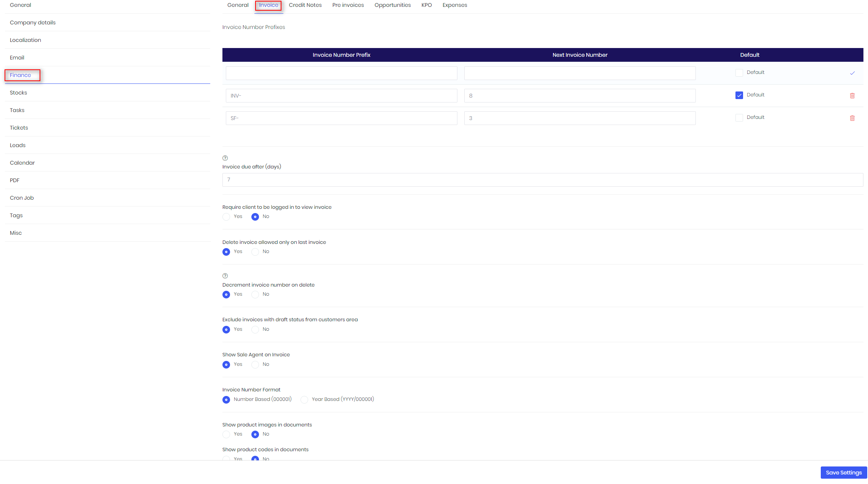Click help icon above Invoice due after
This screenshot has width=868, height=484.
click(x=225, y=158)
